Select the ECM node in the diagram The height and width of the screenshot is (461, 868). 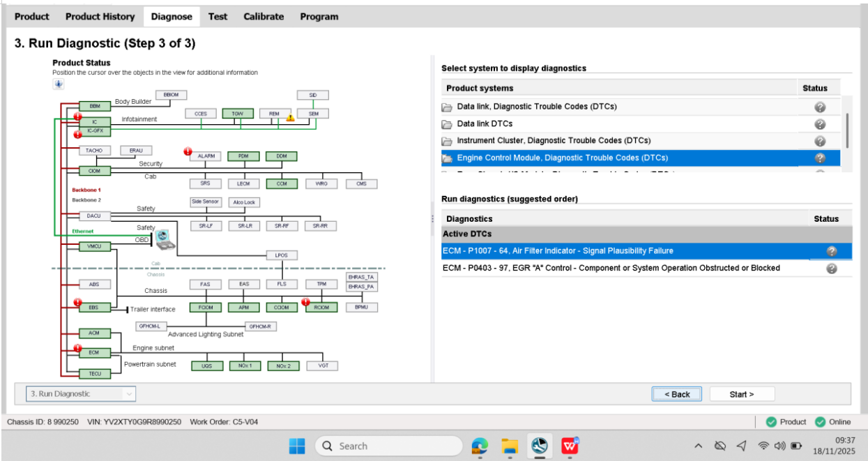click(95, 353)
